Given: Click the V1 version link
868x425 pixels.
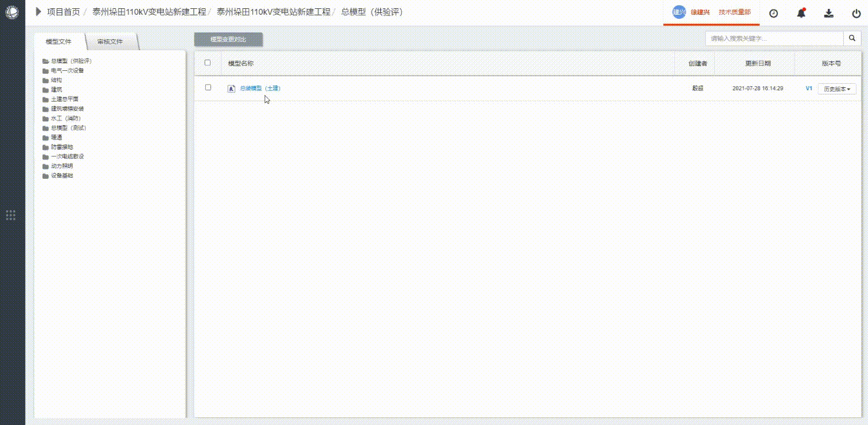Looking at the screenshot, I should 809,89.
